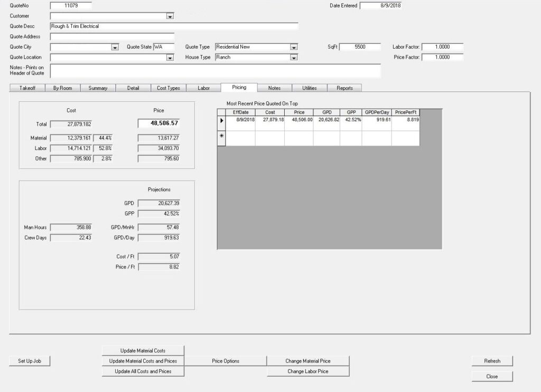Screen dimensions: 541x392
Task: Open the Customer dropdown list
Action: [170, 16]
